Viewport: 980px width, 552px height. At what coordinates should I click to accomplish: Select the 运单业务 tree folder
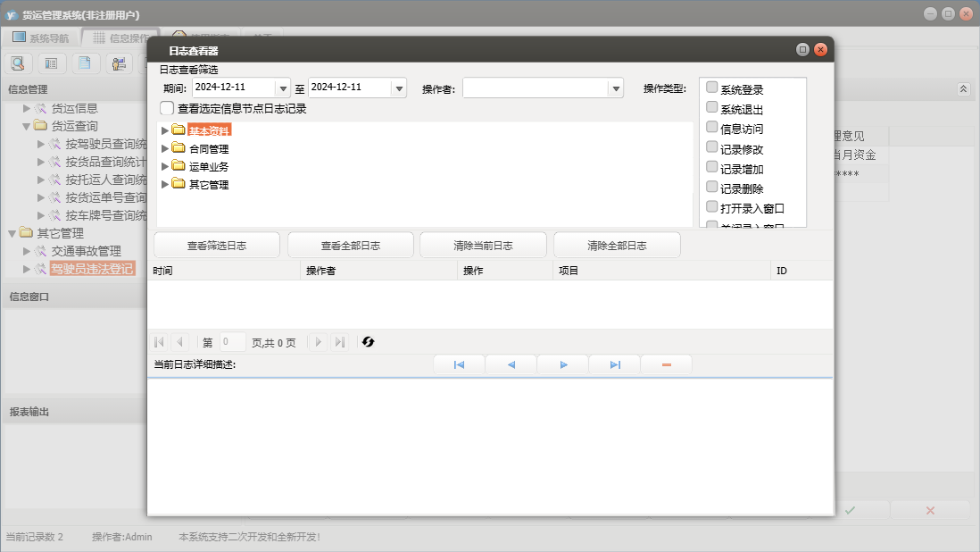(x=209, y=167)
